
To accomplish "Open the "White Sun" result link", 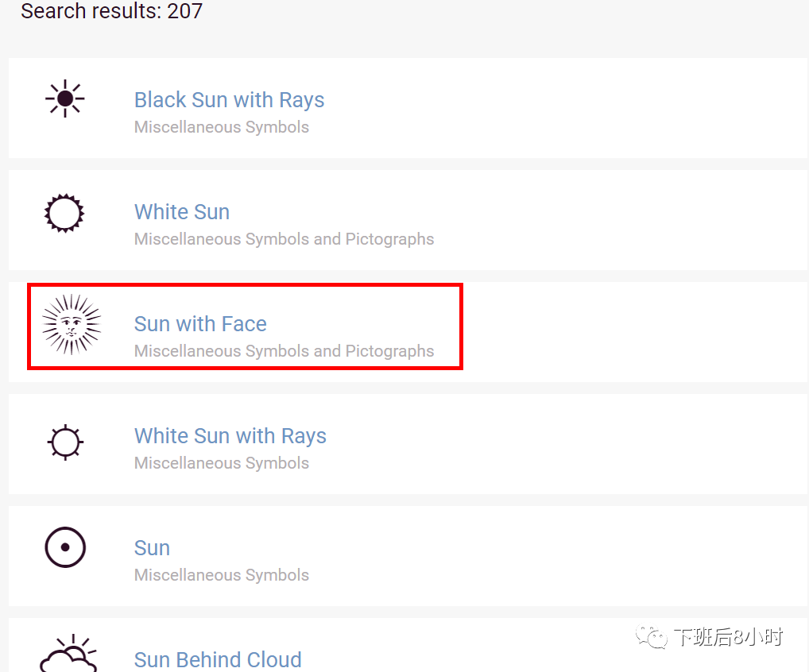I will (182, 212).
